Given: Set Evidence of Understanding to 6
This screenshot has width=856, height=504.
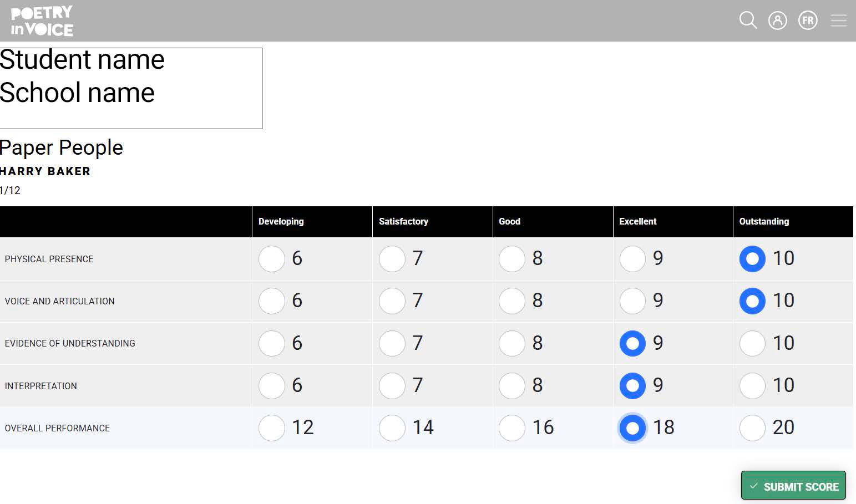Looking at the screenshot, I should (272, 344).
